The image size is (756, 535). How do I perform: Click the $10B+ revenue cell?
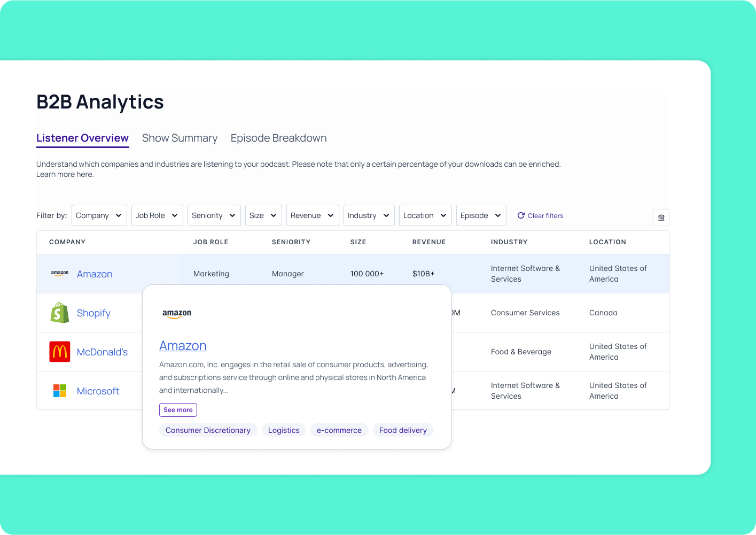(424, 274)
